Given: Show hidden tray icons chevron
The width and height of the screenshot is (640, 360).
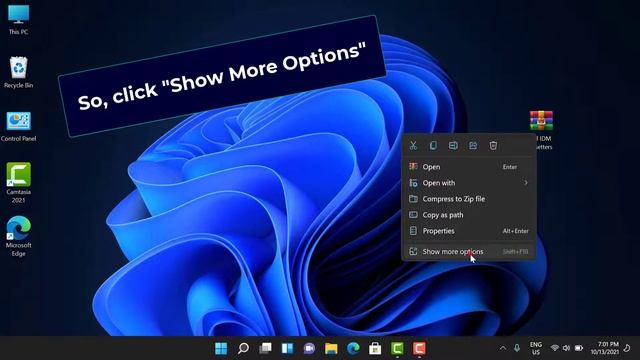Looking at the screenshot, I should tap(503, 348).
